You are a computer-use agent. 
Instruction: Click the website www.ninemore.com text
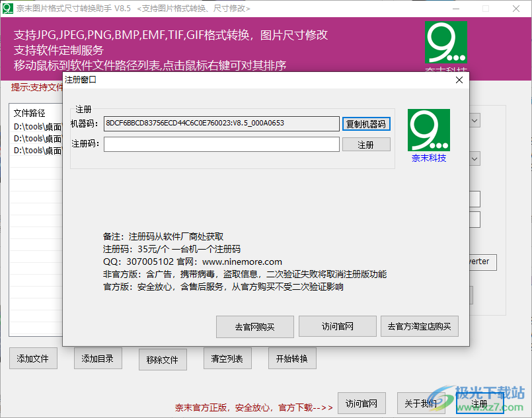tap(242, 261)
